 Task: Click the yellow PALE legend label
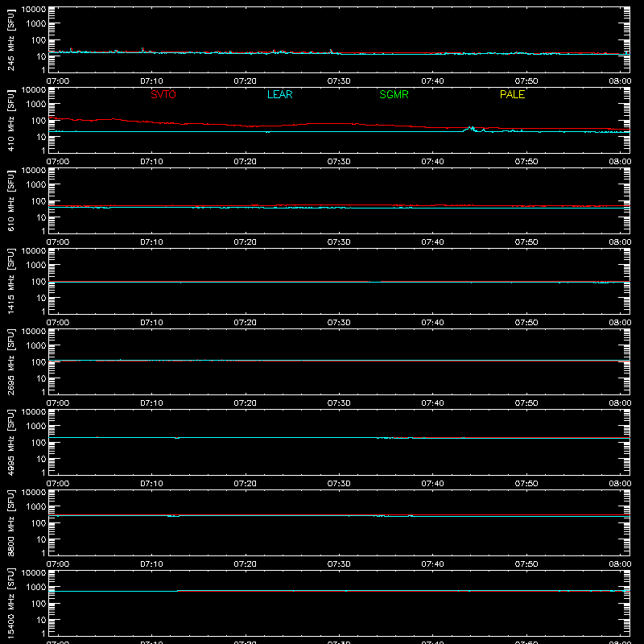512,94
